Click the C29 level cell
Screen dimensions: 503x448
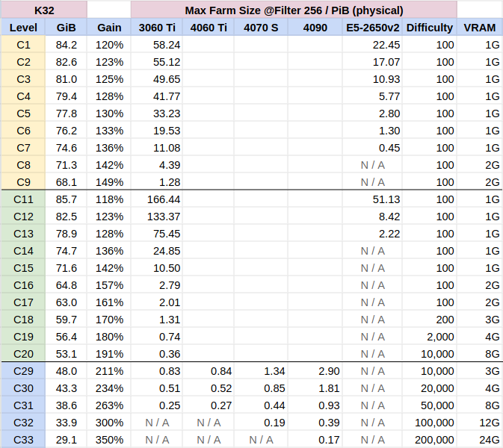(x=23, y=371)
